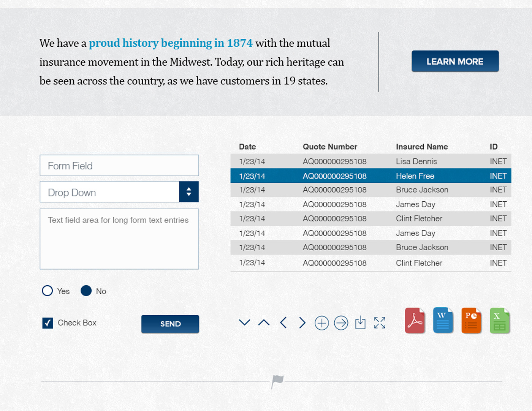Open the red PDF file icon
The width and height of the screenshot is (532, 411).
point(415,321)
